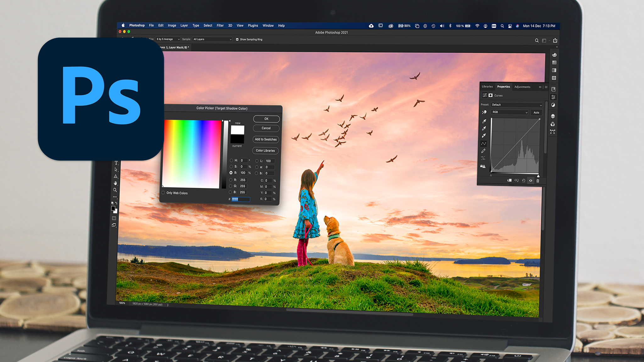The width and height of the screenshot is (644, 362).
Task: Select the G green radio button
Action: pos(230,186)
